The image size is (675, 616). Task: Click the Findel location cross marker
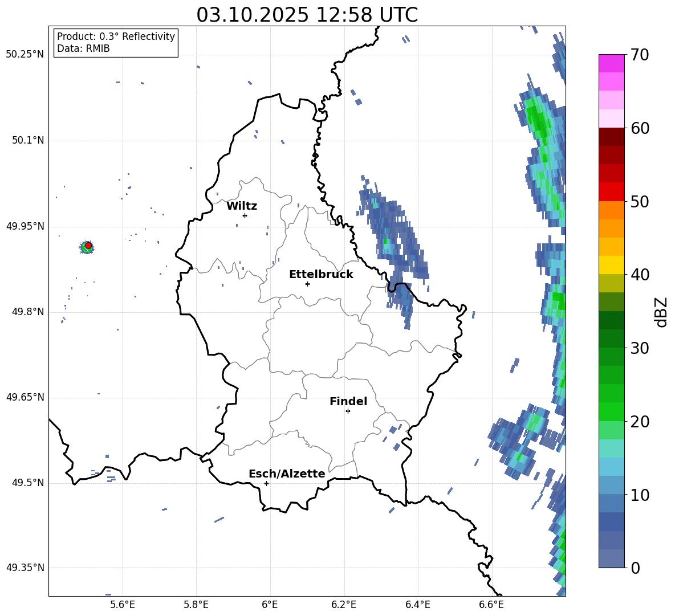348,411
